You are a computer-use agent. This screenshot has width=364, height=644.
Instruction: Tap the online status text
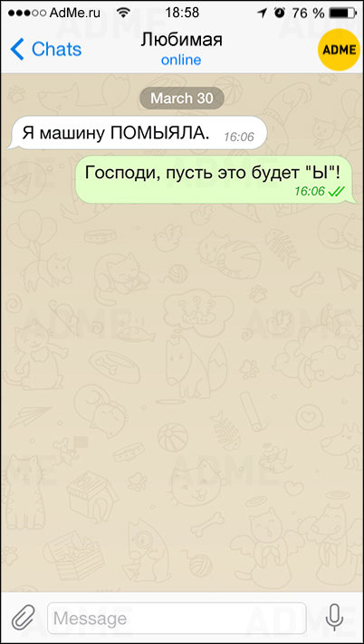tap(181, 61)
